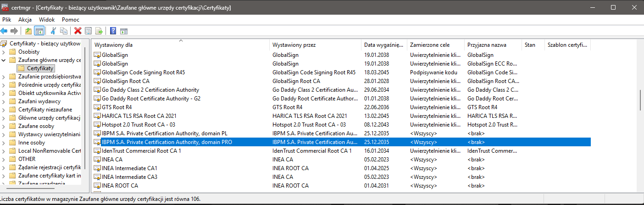Click the Certyfikaty - bieżący użytkownik root node icon
644x205 pixels.
(x=4, y=44)
